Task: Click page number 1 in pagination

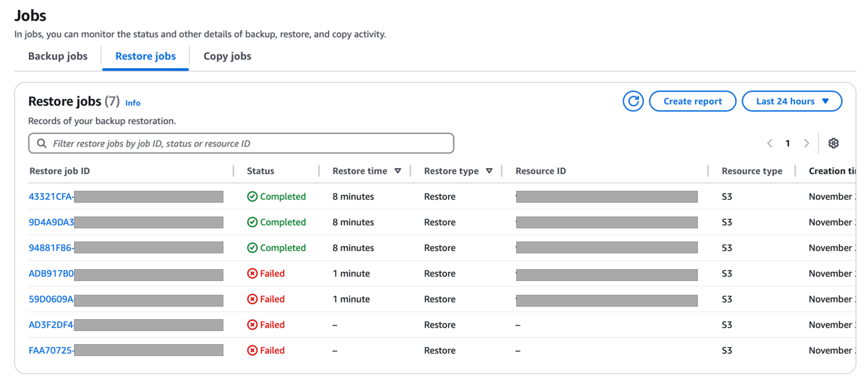Action: click(788, 143)
